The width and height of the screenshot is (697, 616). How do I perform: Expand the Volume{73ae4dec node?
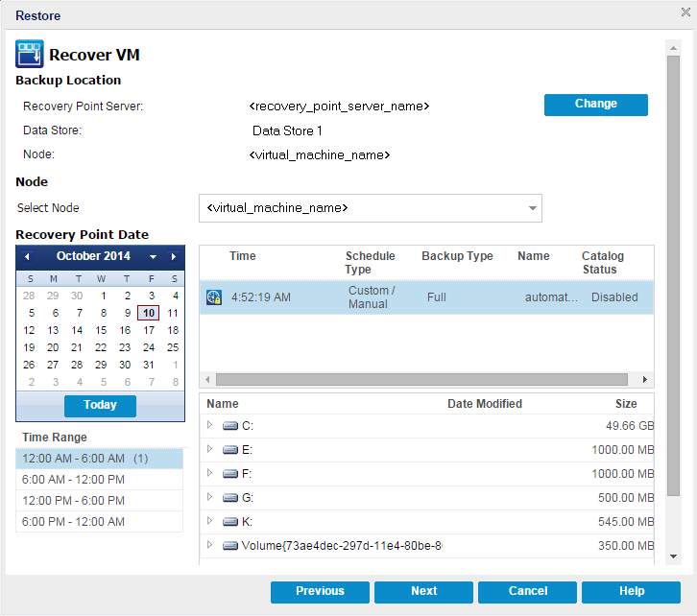tap(210, 545)
